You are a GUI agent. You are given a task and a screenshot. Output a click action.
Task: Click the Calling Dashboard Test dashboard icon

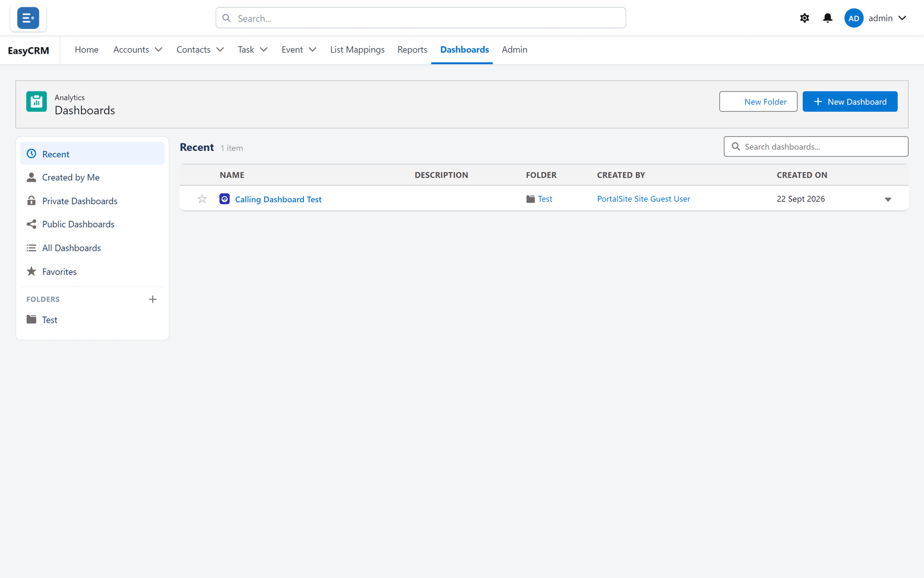(x=225, y=199)
